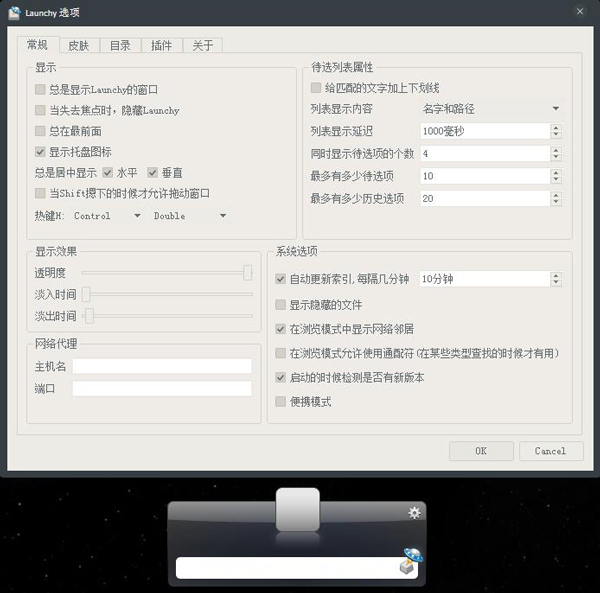Increase 同时显示待选项的个数 spinner

tap(556, 150)
